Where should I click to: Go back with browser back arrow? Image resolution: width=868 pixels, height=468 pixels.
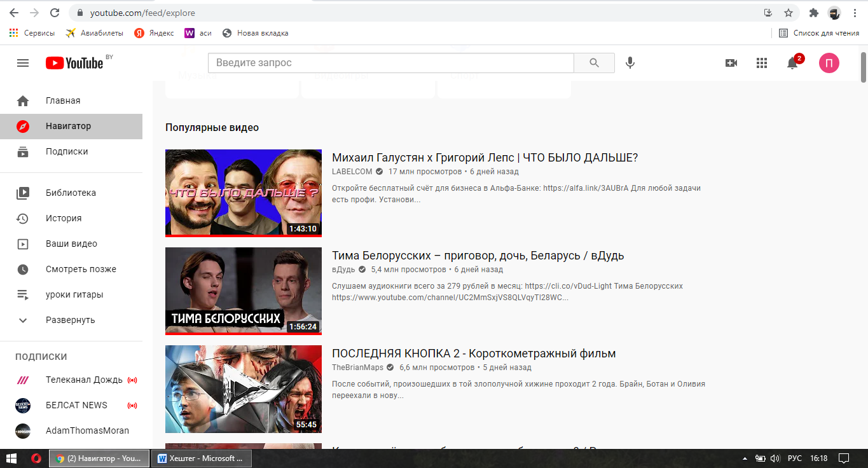point(13,13)
